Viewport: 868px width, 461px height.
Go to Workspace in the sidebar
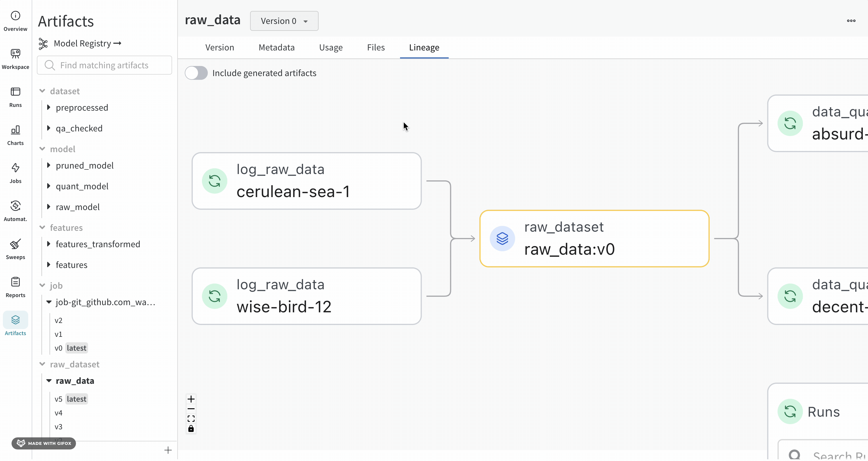tap(16, 59)
